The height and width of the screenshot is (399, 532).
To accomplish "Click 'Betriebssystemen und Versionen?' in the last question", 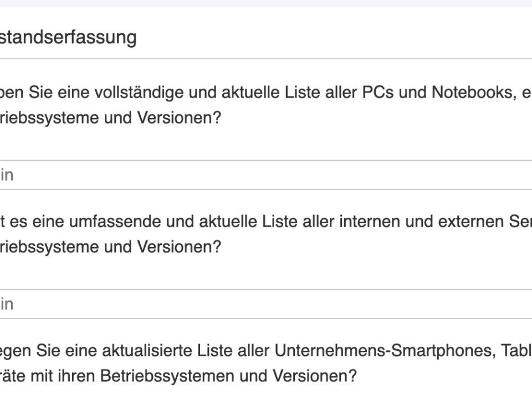I will pos(228,376).
